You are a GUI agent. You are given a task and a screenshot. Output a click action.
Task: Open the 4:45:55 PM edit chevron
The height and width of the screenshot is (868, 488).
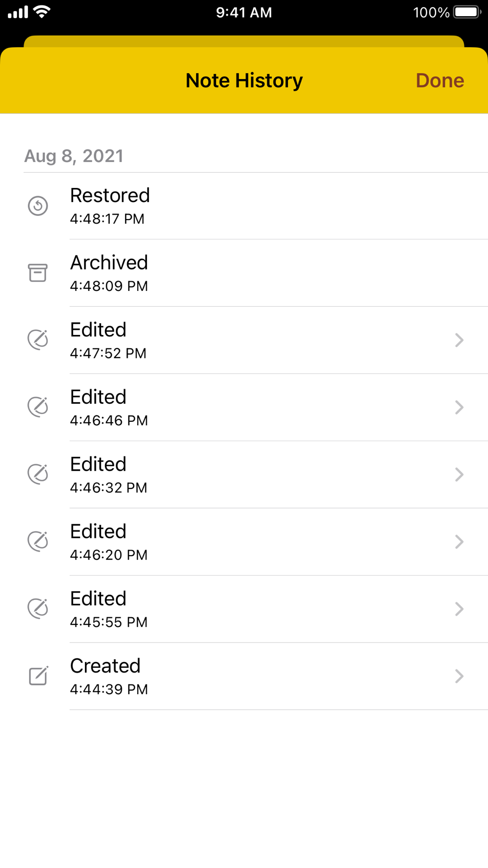click(459, 609)
